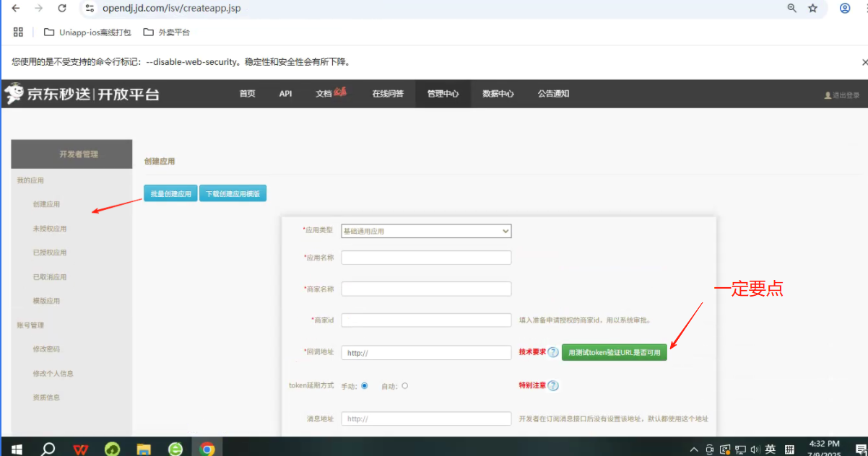Click the browser forward arrow
868x456 pixels.
[39, 9]
